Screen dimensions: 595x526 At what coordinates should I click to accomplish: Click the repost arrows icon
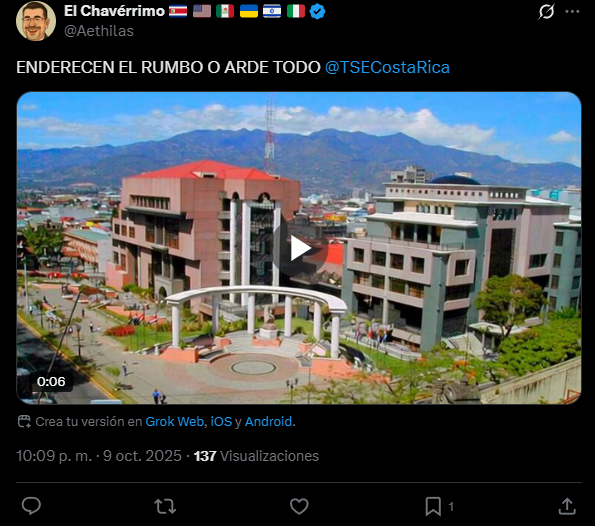(165, 506)
